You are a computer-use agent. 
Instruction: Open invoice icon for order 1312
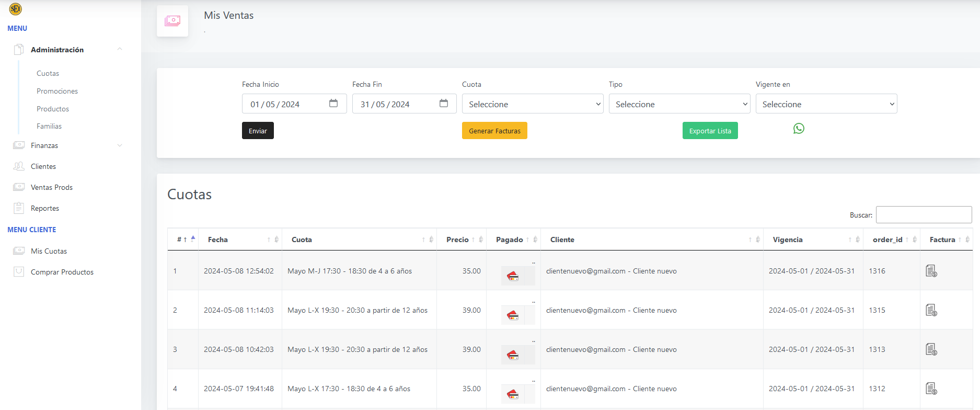click(x=931, y=389)
